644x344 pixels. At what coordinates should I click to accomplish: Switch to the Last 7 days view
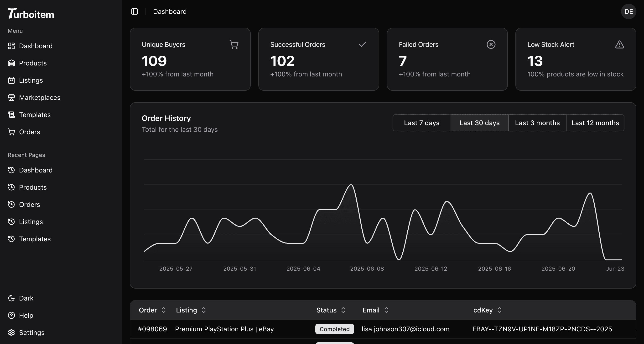pos(421,123)
